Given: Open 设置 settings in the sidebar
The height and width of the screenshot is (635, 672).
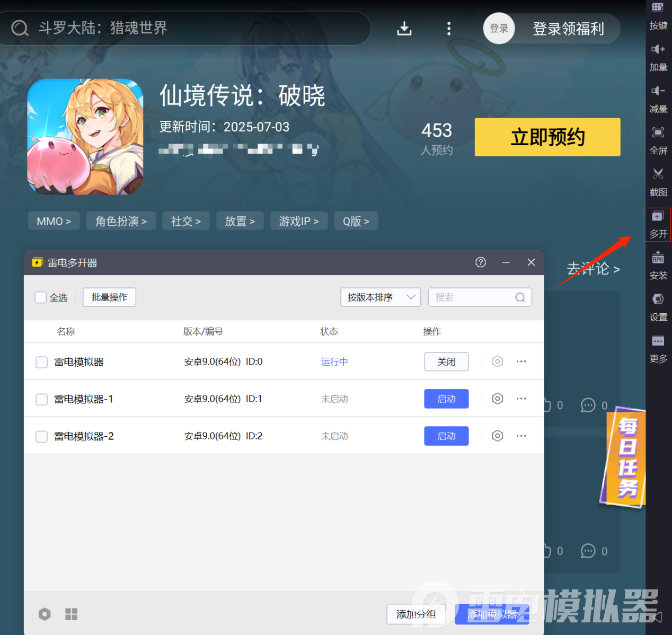Looking at the screenshot, I should click(x=658, y=307).
